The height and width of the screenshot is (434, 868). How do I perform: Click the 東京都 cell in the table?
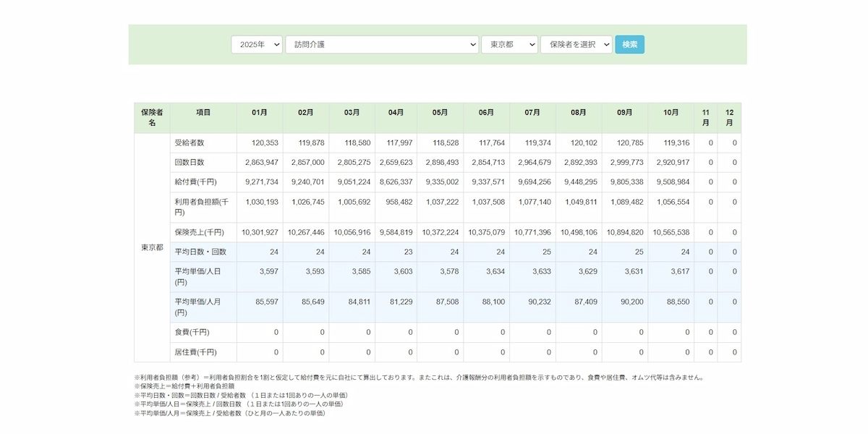point(152,248)
